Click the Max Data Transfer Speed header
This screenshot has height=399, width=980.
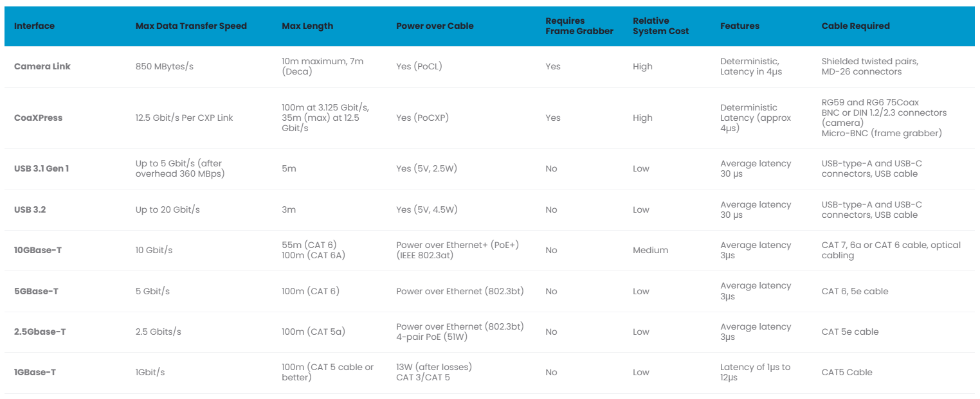pyautogui.click(x=191, y=26)
